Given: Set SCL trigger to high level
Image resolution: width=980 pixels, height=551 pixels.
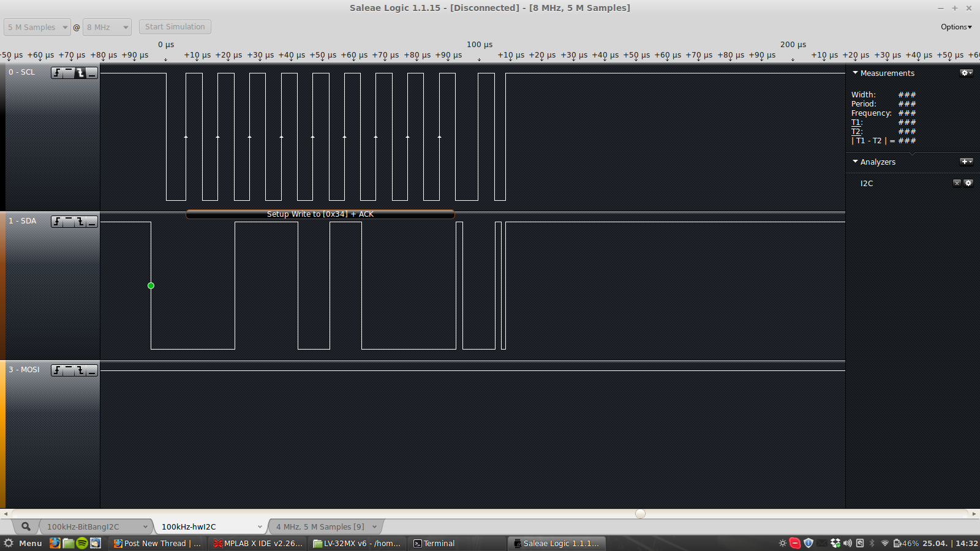Looking at the screenshot, I should 69,73.
